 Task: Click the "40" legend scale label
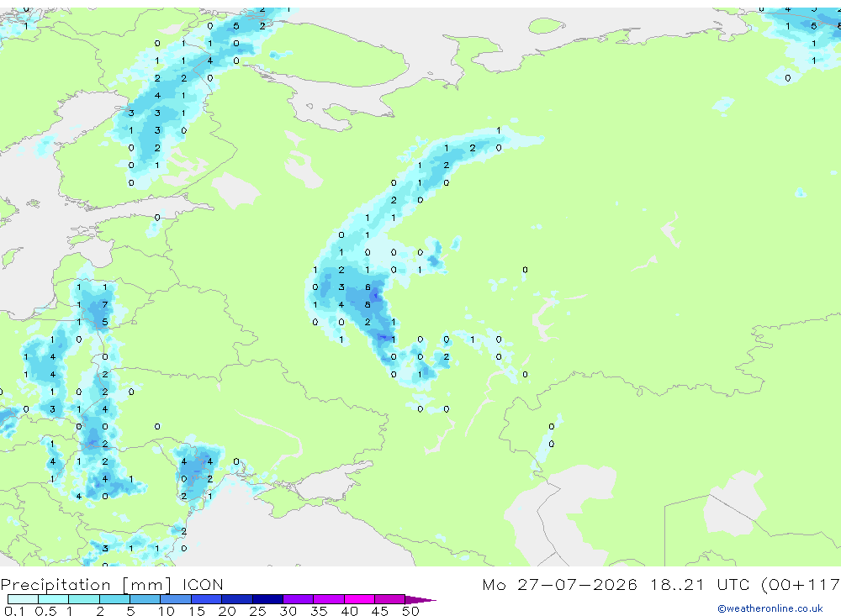[x=349, y=611]
